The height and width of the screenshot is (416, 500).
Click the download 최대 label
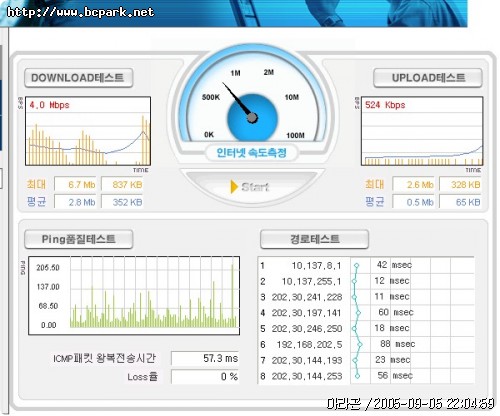(x=36, y=184)
